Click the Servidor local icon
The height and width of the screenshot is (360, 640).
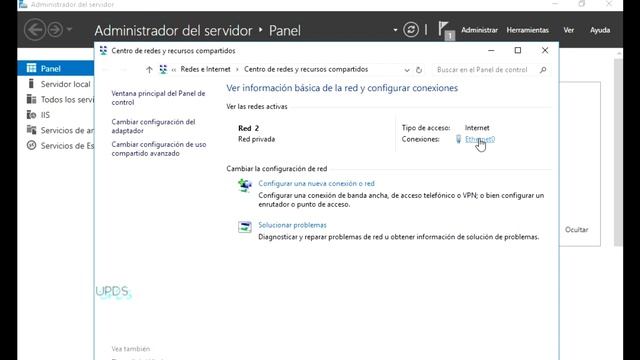(x=31, y=84)
